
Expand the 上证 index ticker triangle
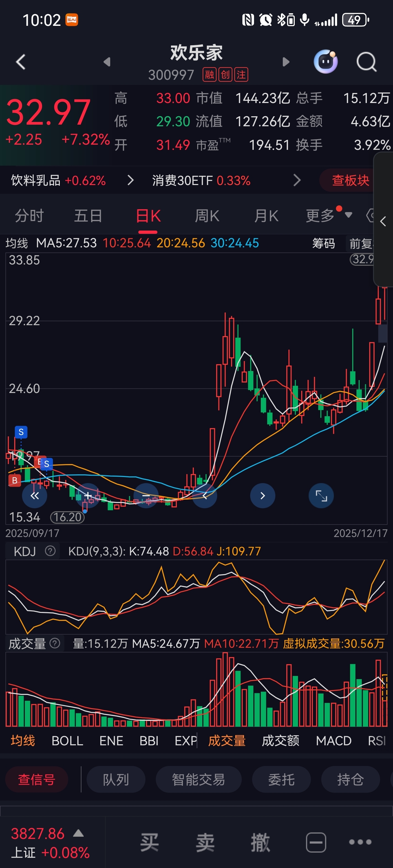(x=78, y=833)
